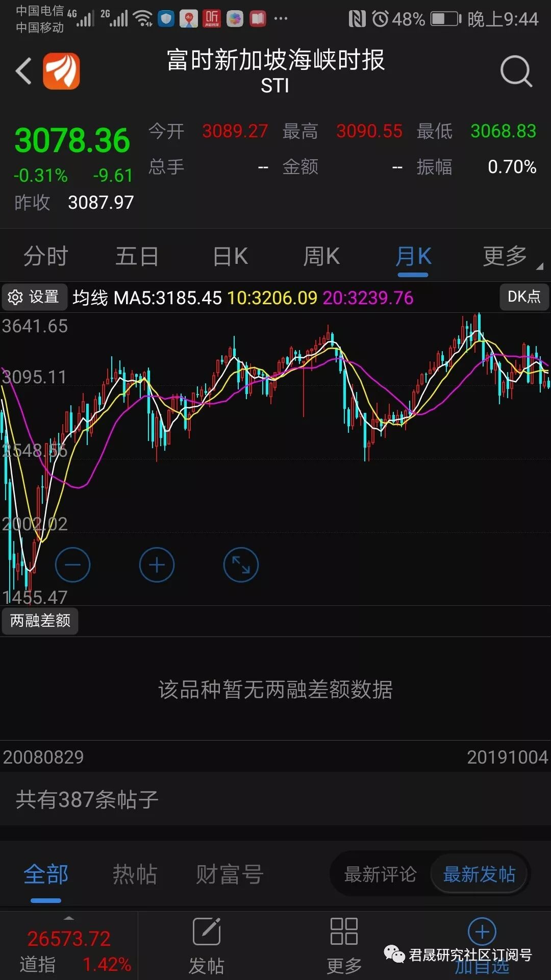Screen dimensions: 551x980
Task: Expand the 道指 index ticker bar
Action: coord(69,946)
